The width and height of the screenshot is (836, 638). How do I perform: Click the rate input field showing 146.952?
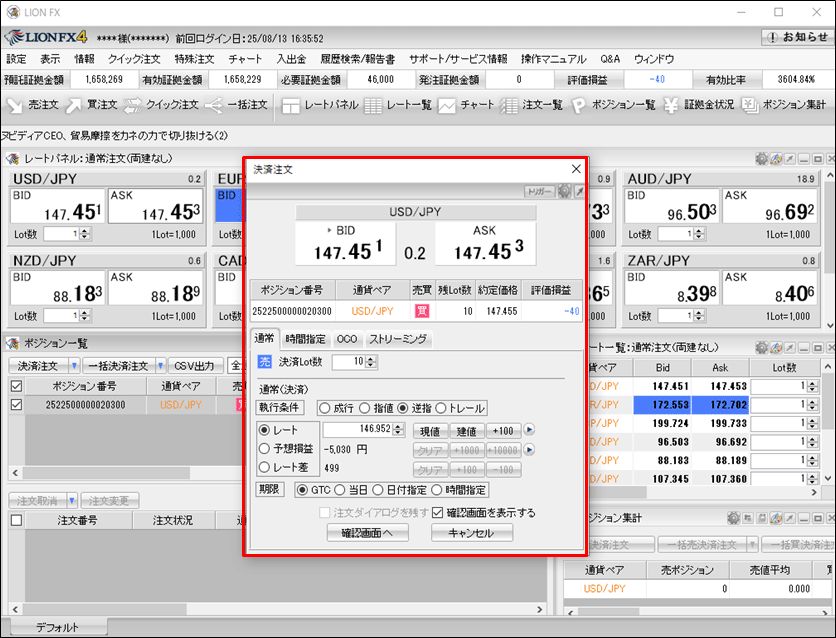(364, 430)
